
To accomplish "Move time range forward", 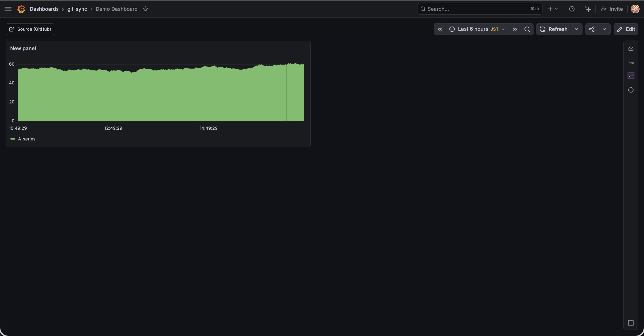I will [x=515, y=29].
